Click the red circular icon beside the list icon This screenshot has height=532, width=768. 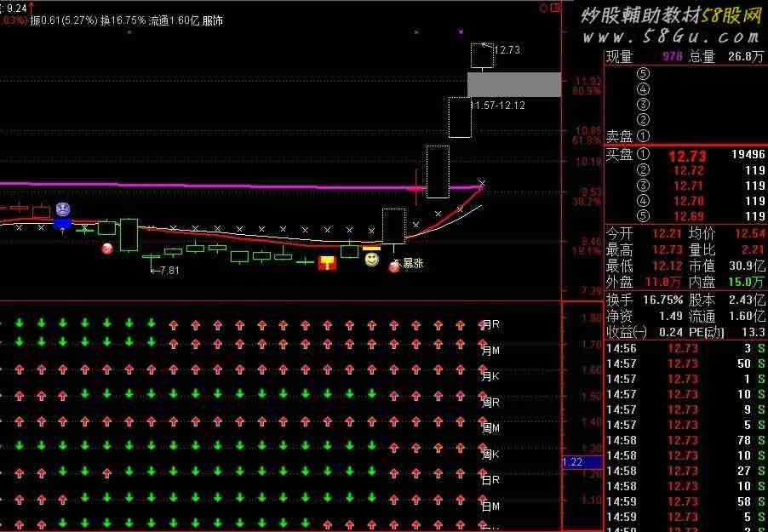(543, 8)
